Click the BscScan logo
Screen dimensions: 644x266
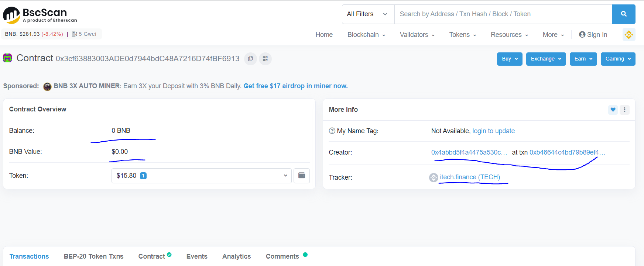coord(40,15)
